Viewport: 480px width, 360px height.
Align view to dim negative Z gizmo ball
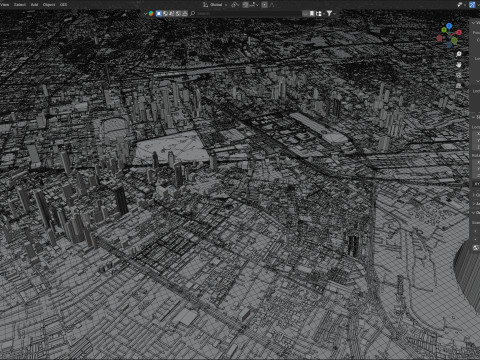click(449, 45)
